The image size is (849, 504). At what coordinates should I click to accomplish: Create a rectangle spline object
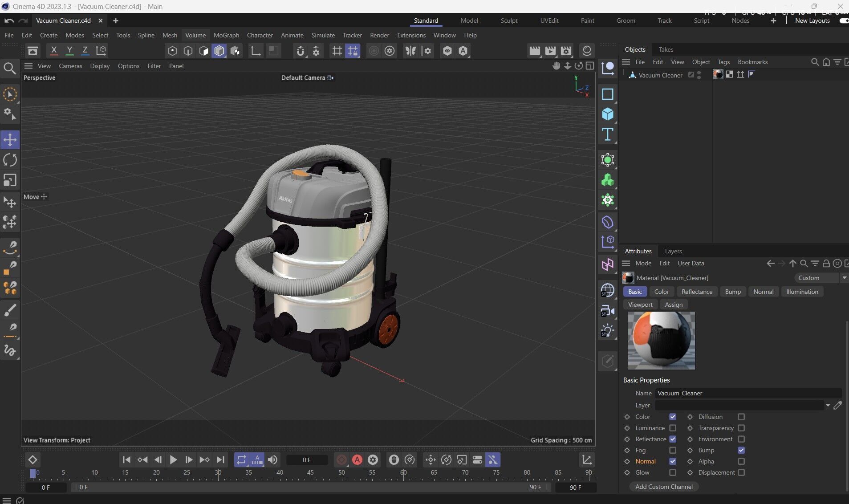pos(608,94)
